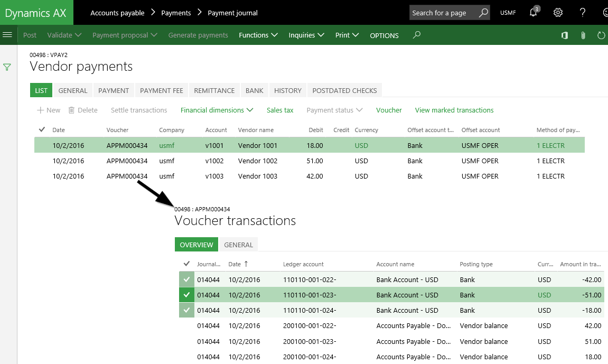Click the action bar search magnifier icon
The image size is (608, 364).
pos(417,35)
